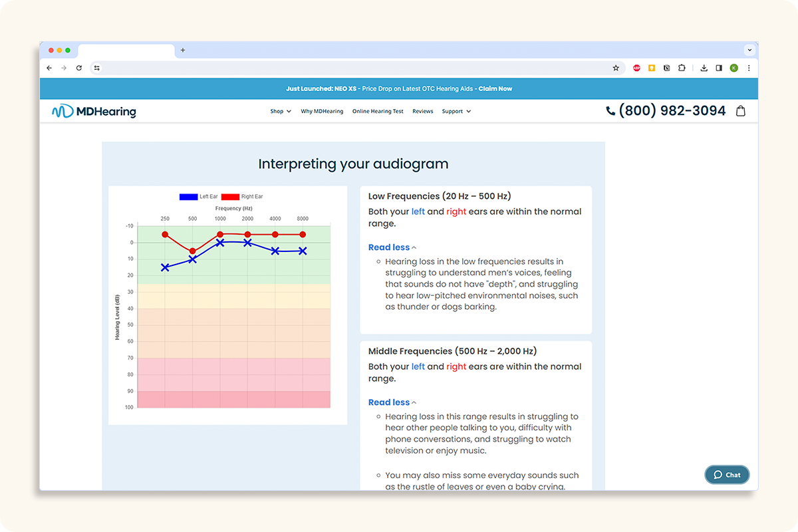Viewport: 798px width, 532px height.
Task: Open the Google Keep extension icon
Action: [652, 68]
